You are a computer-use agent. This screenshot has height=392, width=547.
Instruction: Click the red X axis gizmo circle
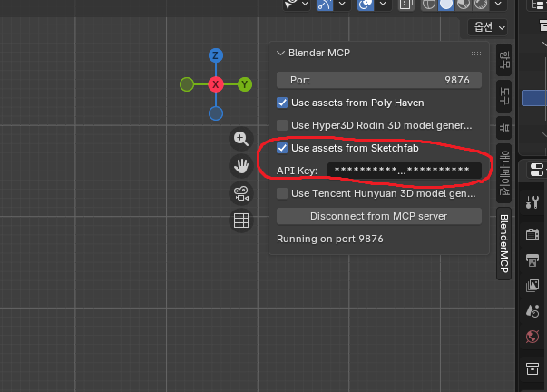pos(216,84)
